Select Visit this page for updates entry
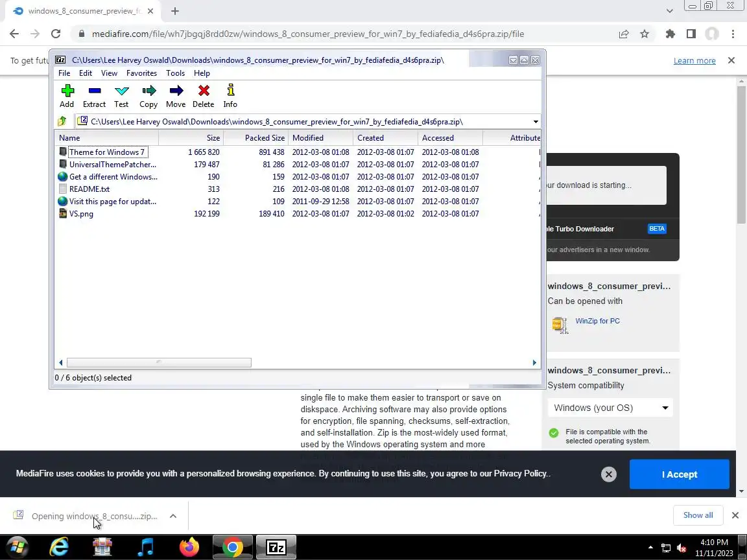The height and width of the screenshot is (560, 747). (108, 202)
